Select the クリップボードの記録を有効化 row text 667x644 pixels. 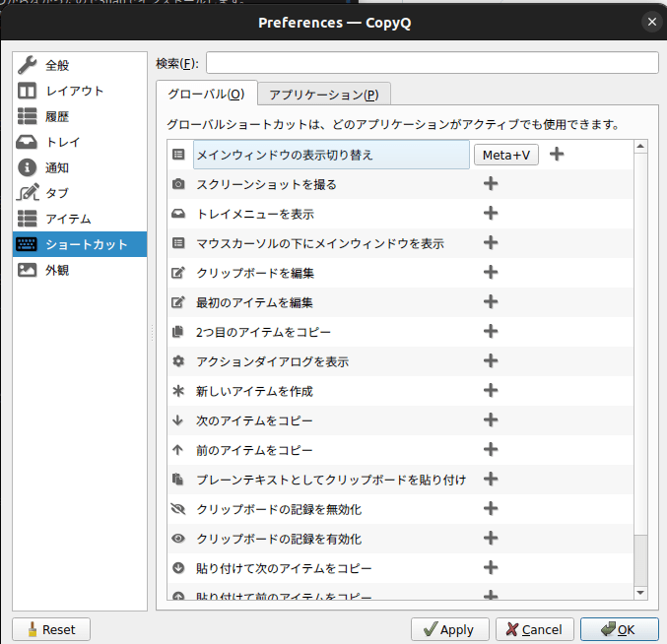tap(279, 539)
